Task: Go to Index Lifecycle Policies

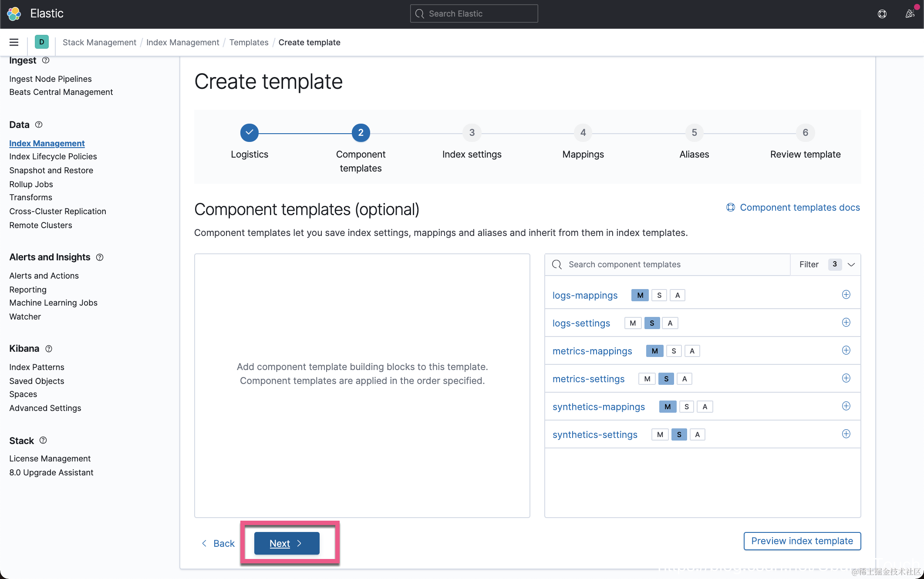Action: coord(53,156)
